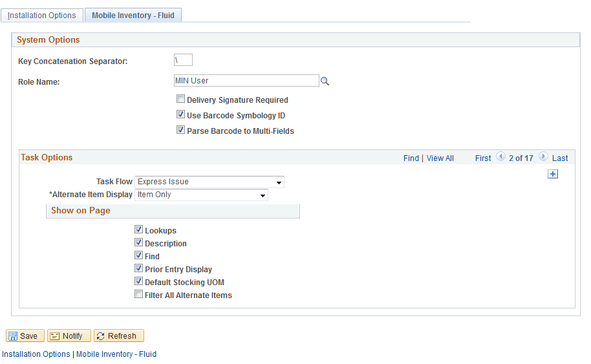Open the Alternate Item Display dropdown

tap(201, 195)
